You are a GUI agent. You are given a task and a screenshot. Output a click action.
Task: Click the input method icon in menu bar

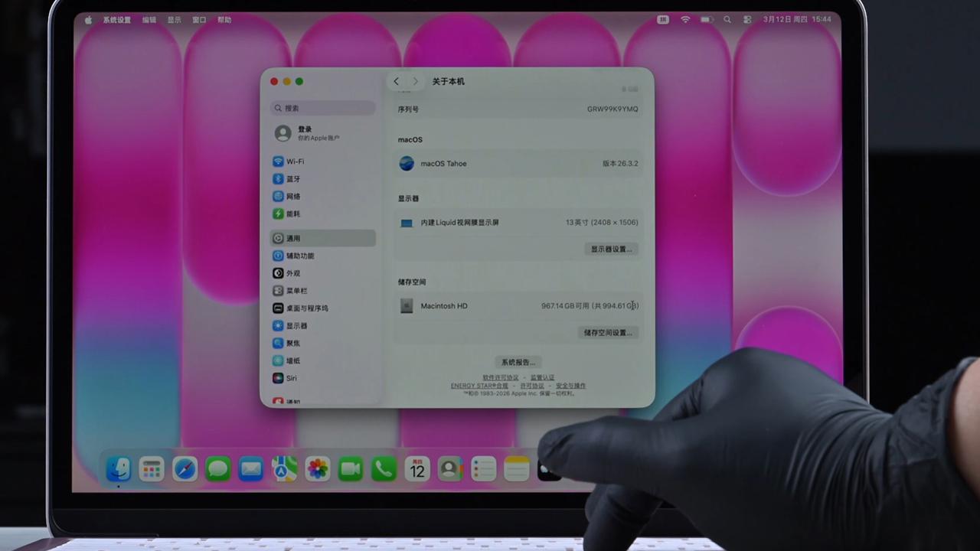[x=663, y=20]
